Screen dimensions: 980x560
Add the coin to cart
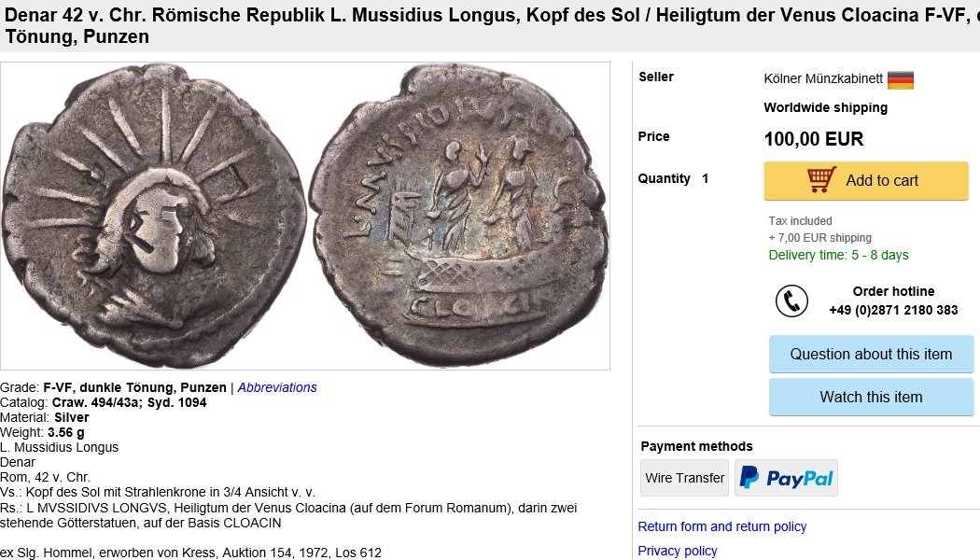pos(866,181)
